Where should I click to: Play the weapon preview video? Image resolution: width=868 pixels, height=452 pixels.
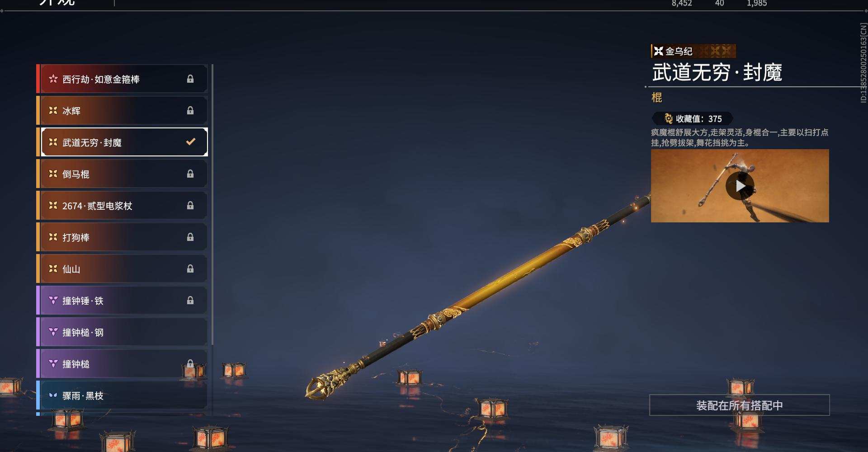click(x=740, y=186)
